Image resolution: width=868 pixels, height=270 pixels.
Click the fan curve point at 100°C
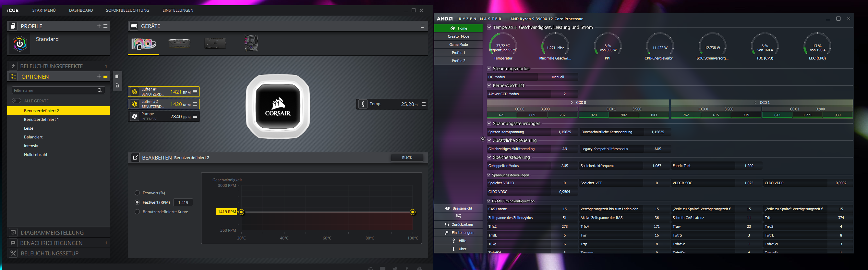pos(413,212)
